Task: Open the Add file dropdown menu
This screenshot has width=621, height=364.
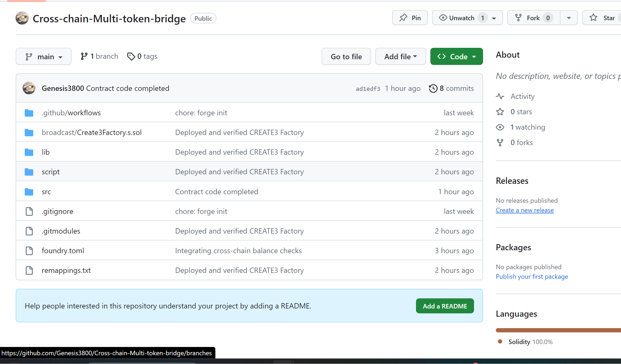Action: (x=401, y=56)
